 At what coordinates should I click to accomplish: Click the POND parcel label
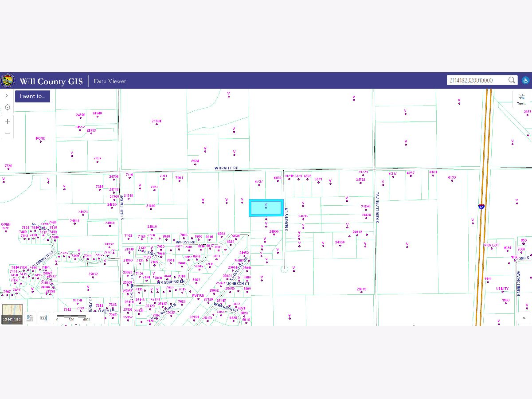(x=40, y=138)
